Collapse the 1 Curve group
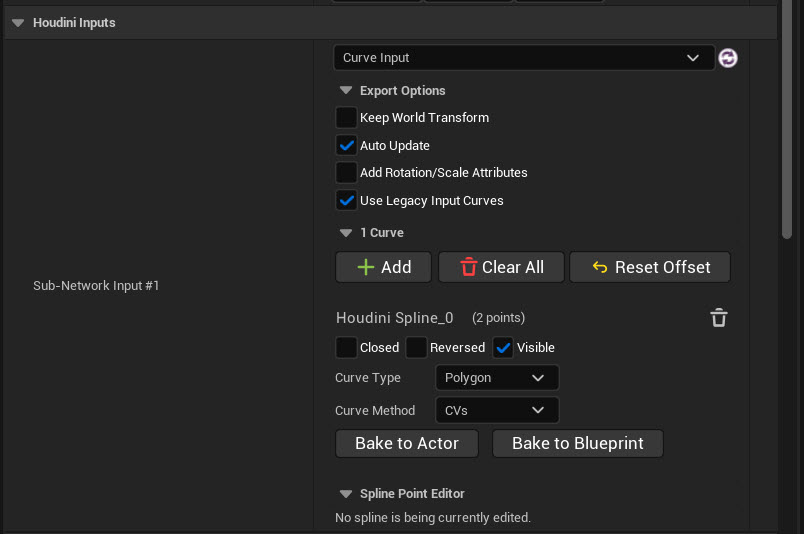This screenshot has width=804, height=534. coord(346,233)
